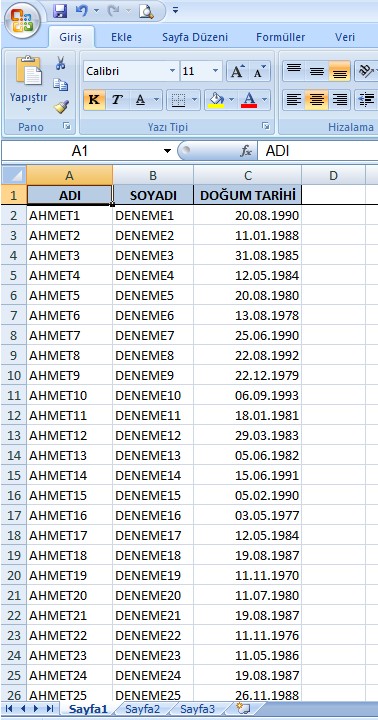
Task: Toggle bold K formatting button
Action: [x=95, y=100]
